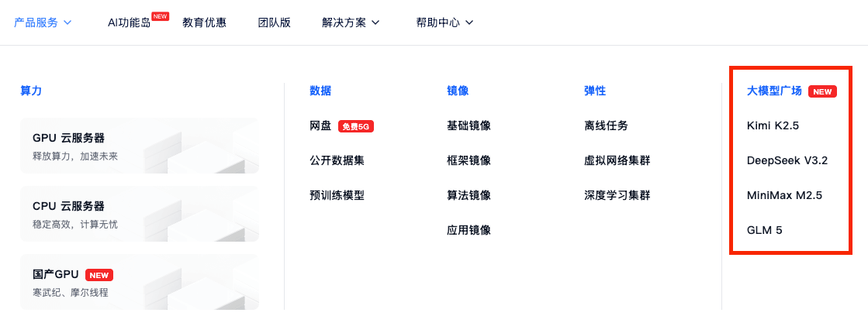
Task: Expand the 产品服务 dropdown menu
Action: point(43,22)
